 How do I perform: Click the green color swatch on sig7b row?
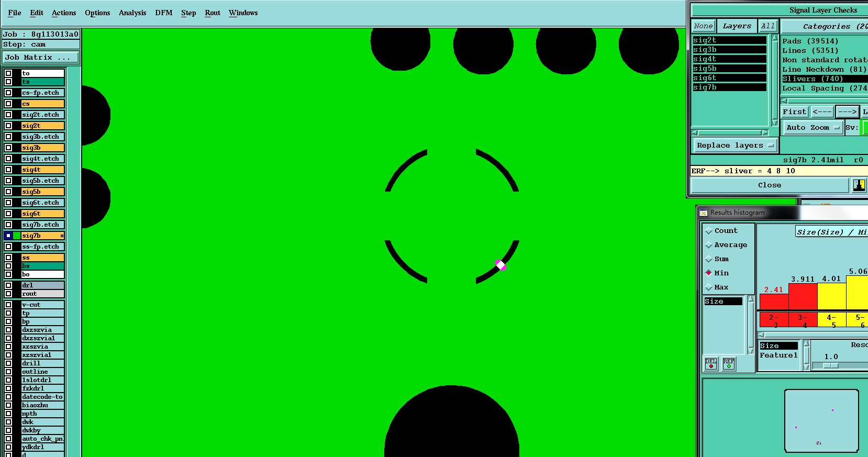17,236
